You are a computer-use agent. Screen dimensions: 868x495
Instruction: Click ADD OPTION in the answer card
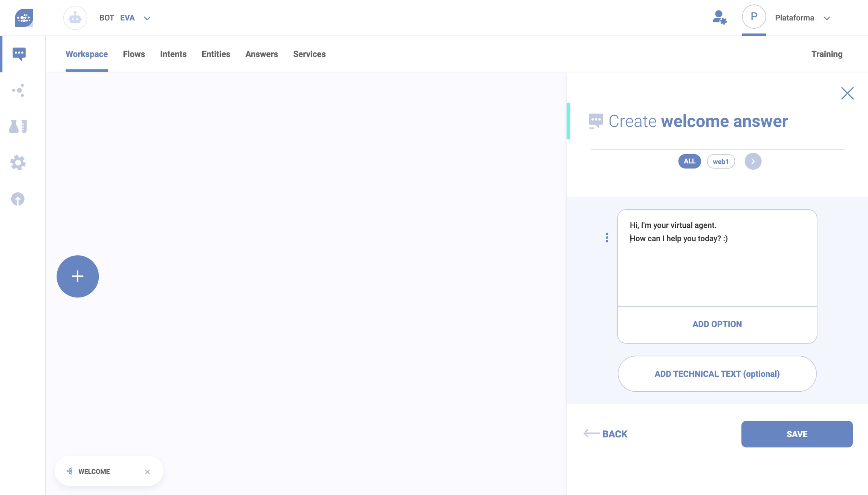click(x=717, y=324)
